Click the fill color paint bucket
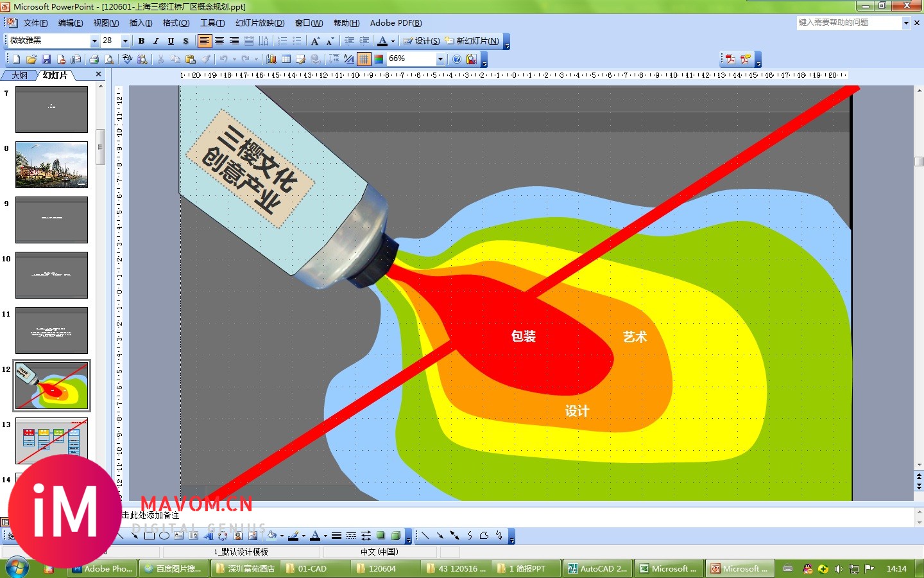This screenshot has width=924, height=578. point(272,536)
